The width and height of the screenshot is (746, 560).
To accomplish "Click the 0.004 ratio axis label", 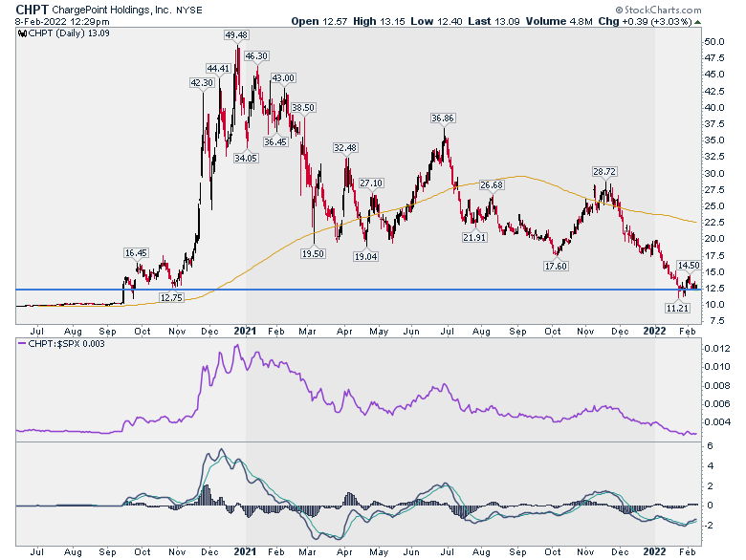I will tap(717, 421).
